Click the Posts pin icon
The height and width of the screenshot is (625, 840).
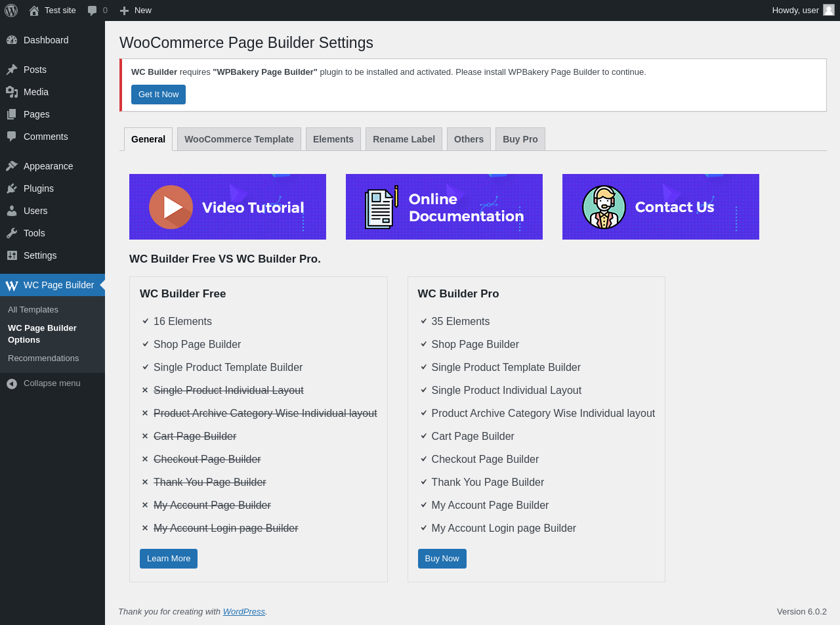(x=12, y=70)
